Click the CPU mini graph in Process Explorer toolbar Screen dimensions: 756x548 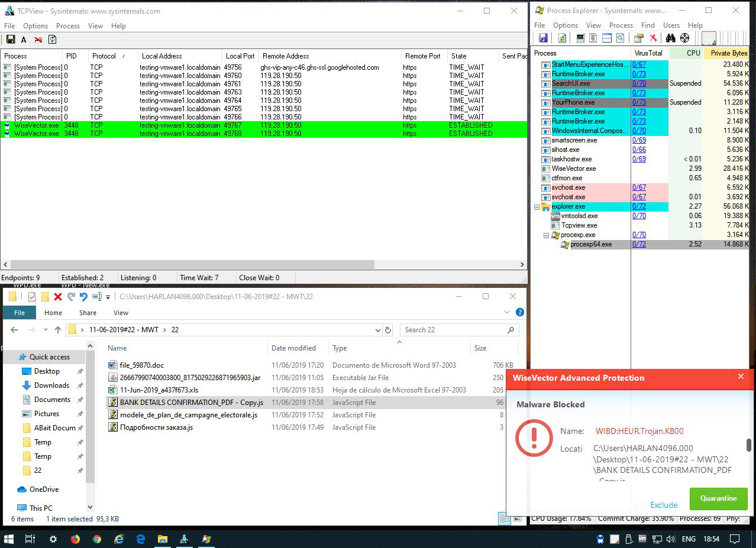[709, 38]
